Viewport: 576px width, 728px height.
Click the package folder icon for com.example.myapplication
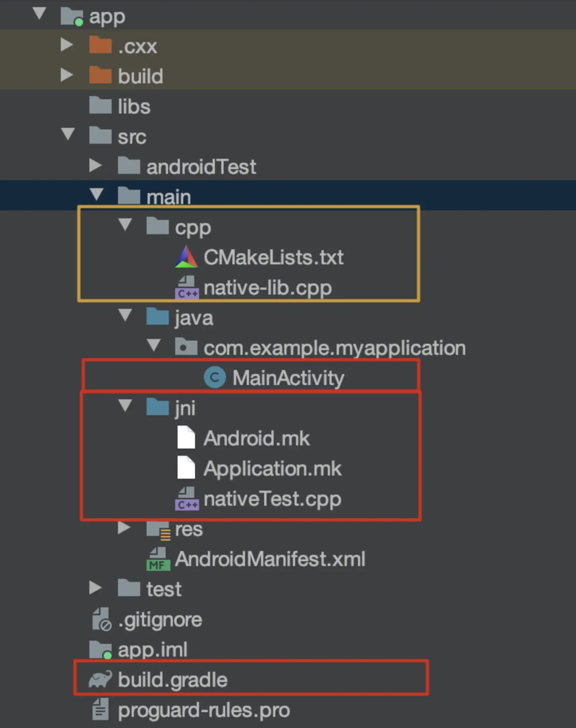pos(186,347)
